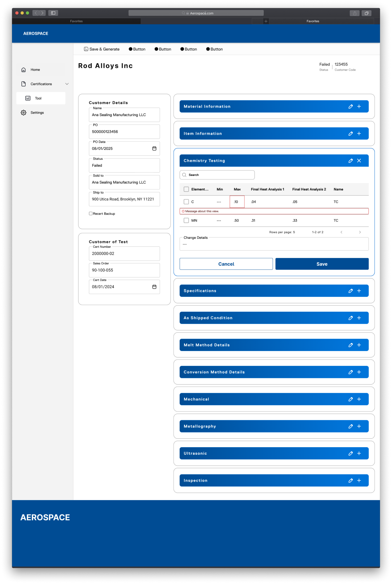The width and height of the screenshot is (392, 584).
Task: Toggle the Recert Backup checkbox
Action: tap(91, 214)
